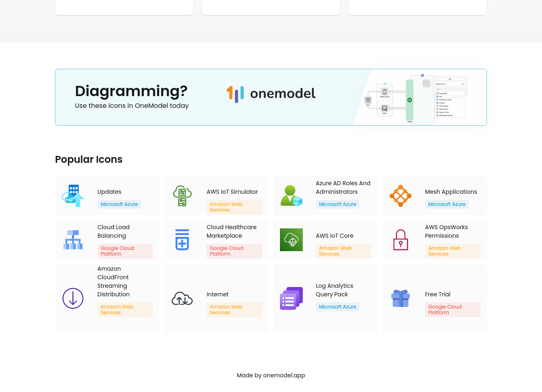Open the AWS IoT Simulator title

232,192
